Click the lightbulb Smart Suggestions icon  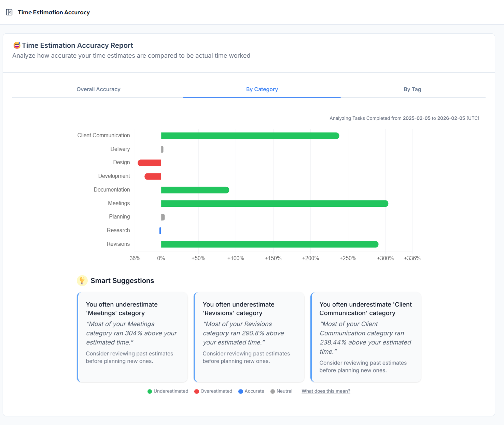click(82, 281)
